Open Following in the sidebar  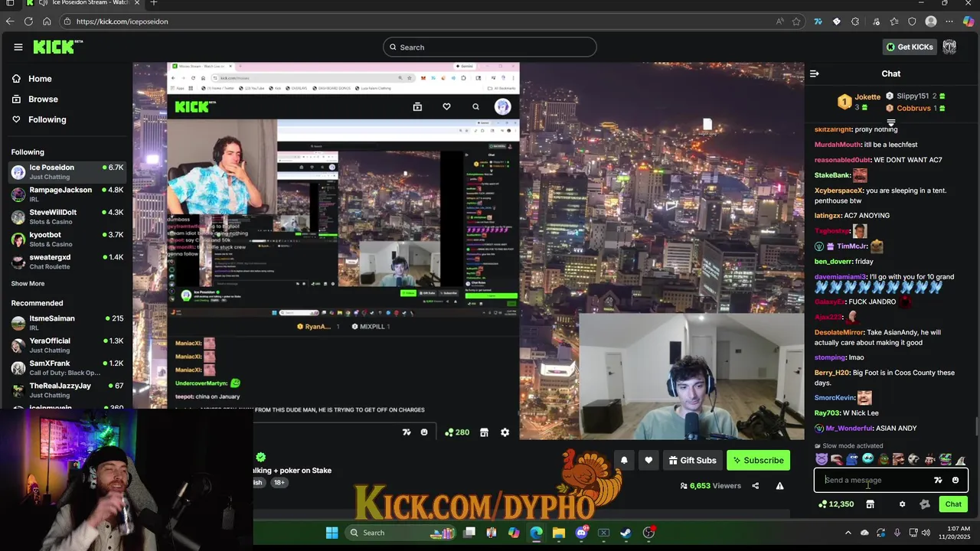(x=39, y=119)
